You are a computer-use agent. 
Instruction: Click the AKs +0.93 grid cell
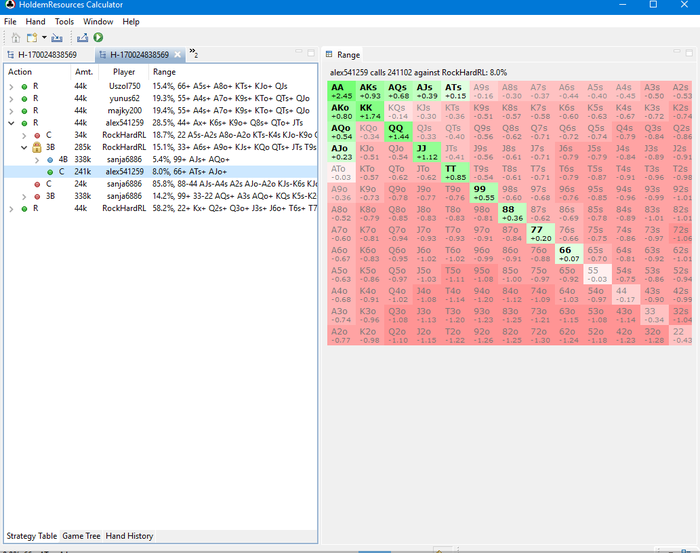click(x=370, y=91)
